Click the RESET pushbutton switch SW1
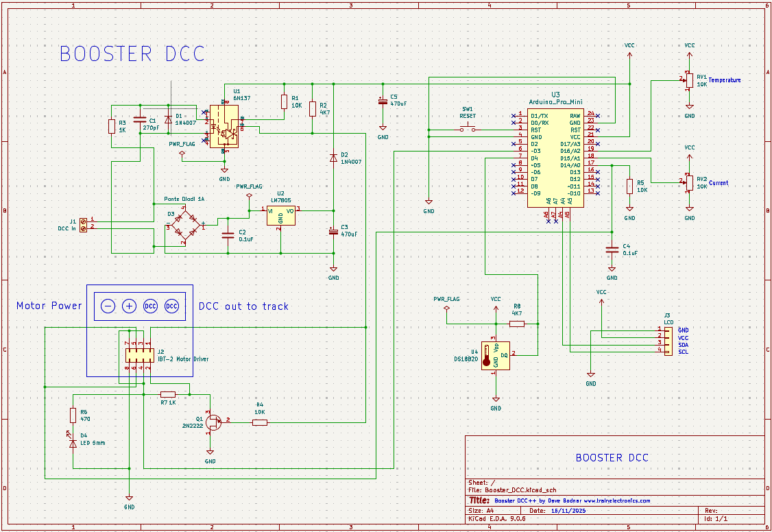The height and width of the screenshot is (532, 772). (x=468, y=128)
